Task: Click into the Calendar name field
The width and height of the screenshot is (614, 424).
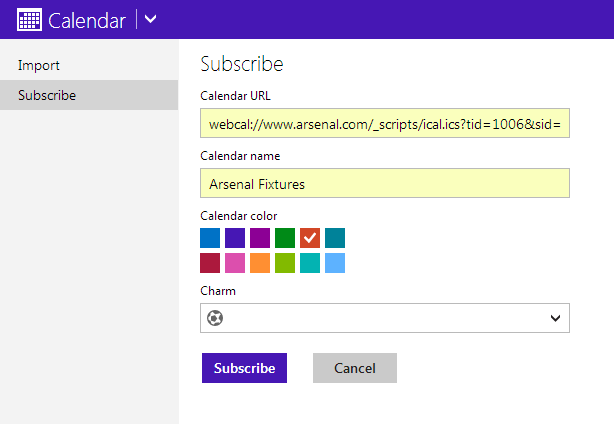Action: [x=385, y=183]
